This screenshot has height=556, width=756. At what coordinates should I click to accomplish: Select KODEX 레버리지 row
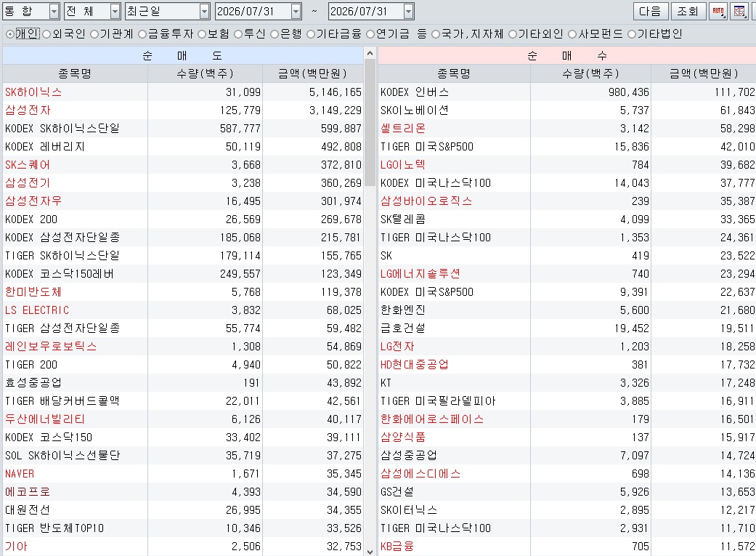pyautogui.click(x=183, y=147)
